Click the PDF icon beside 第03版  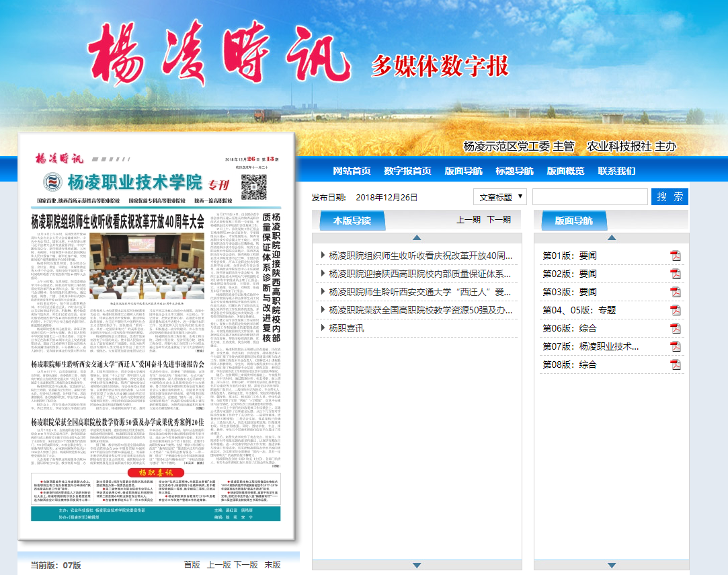coord(675,292)
